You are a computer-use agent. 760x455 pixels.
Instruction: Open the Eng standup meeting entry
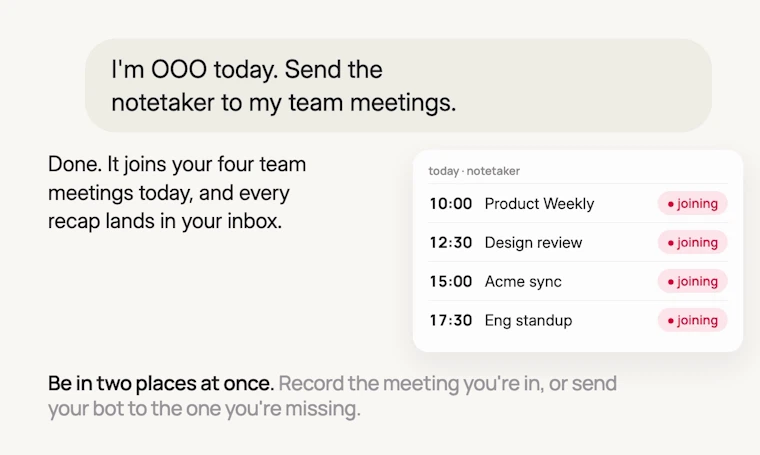tap(578, 320)
